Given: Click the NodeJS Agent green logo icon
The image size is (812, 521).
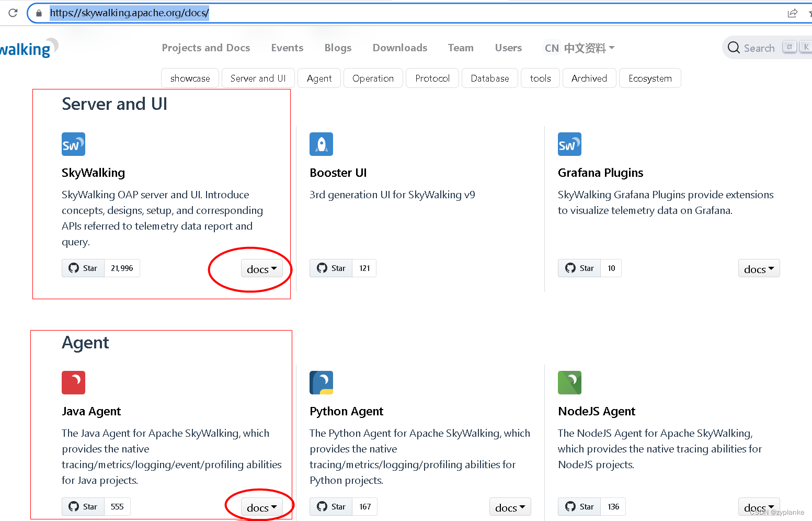Looking at the screenshot, I should pos(569,382).
